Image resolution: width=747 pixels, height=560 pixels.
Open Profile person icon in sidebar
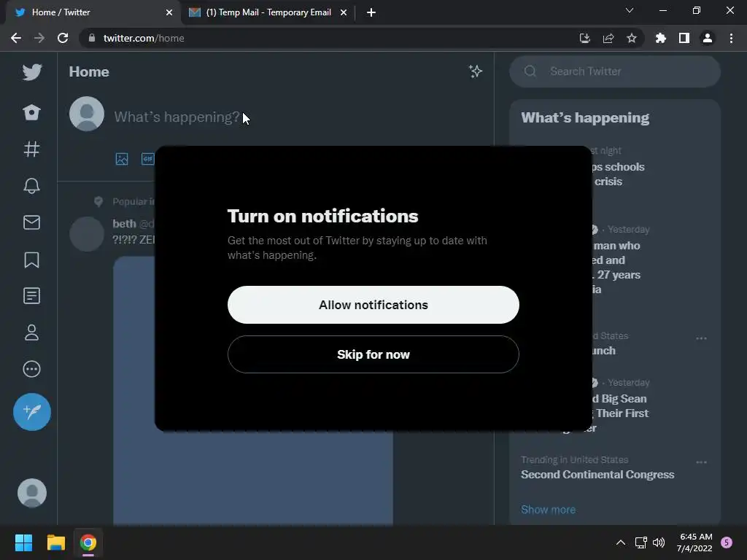[x=31, y=332]
